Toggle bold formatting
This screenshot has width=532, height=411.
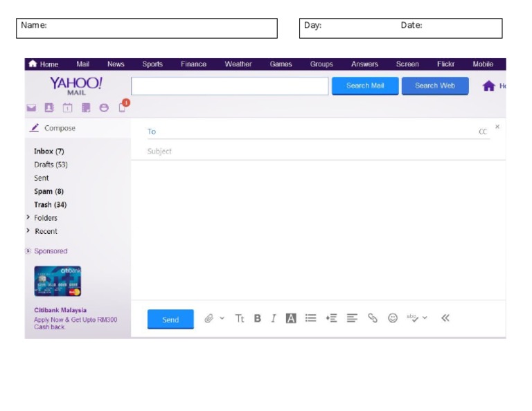(258, 318)
